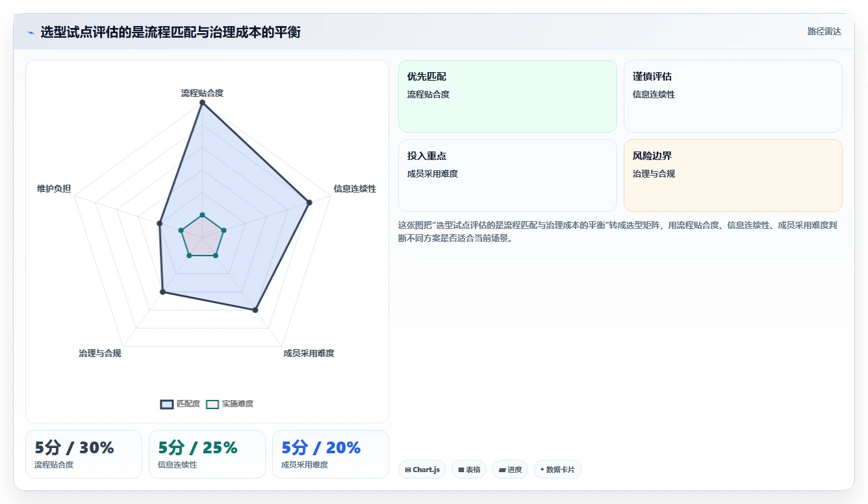
Task: Click the 治理与合规 radar axis label
Action: [x=99, y=353]
